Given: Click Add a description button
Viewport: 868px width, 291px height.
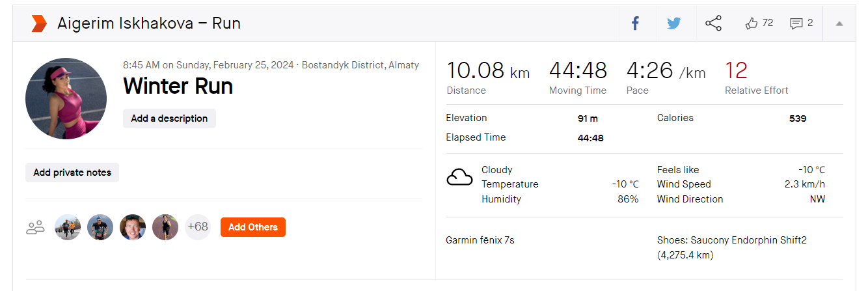Looking at the screenshot, I should click(169, 118).
